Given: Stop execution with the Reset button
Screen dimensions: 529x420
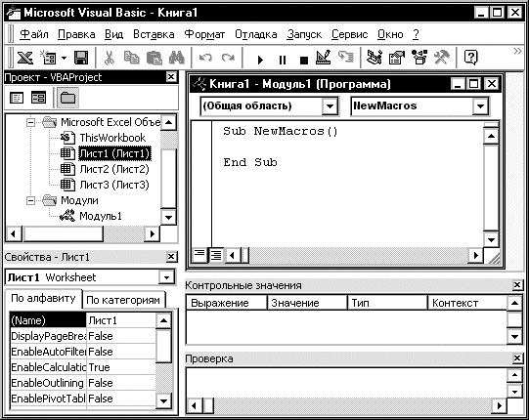Looking at the screenshot, I should [304, 60].
